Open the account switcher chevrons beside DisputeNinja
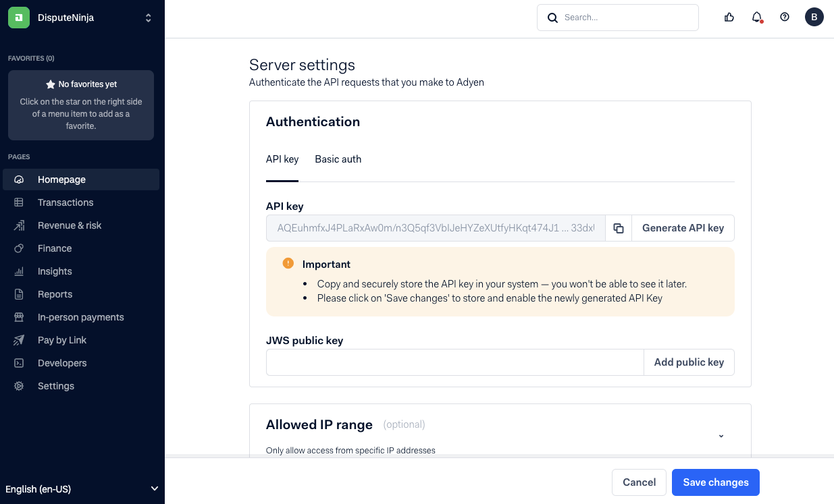The height and width of the screenshot is (504, 834). pos(149,18)
